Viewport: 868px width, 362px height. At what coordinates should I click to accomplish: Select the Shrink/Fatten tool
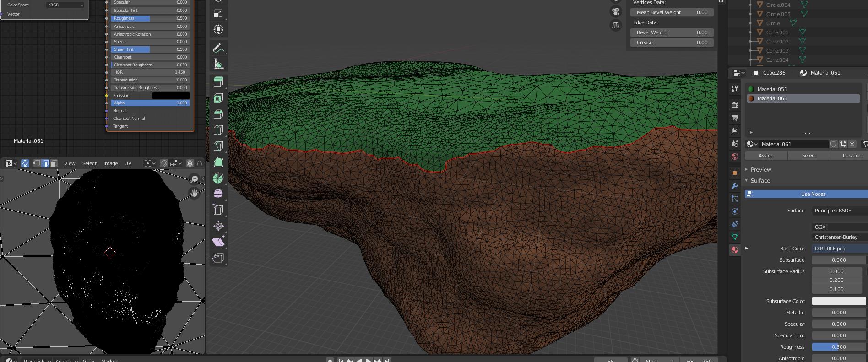click(218, 226)
